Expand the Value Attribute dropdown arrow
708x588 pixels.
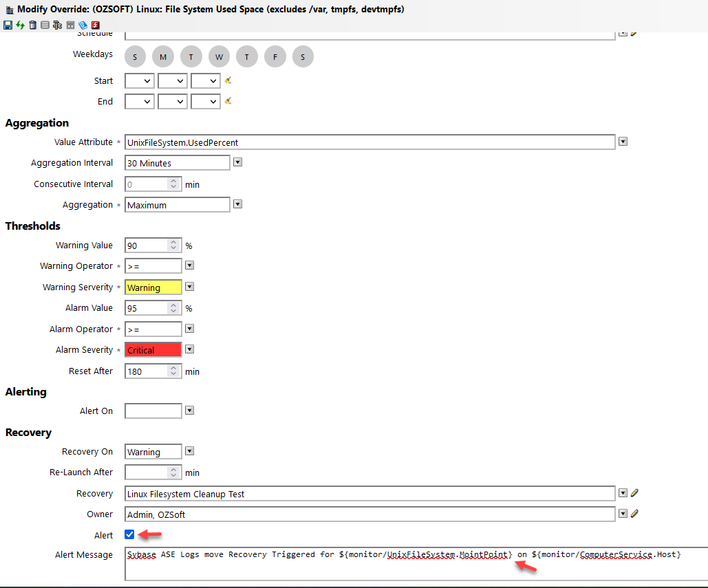(623, 142)
